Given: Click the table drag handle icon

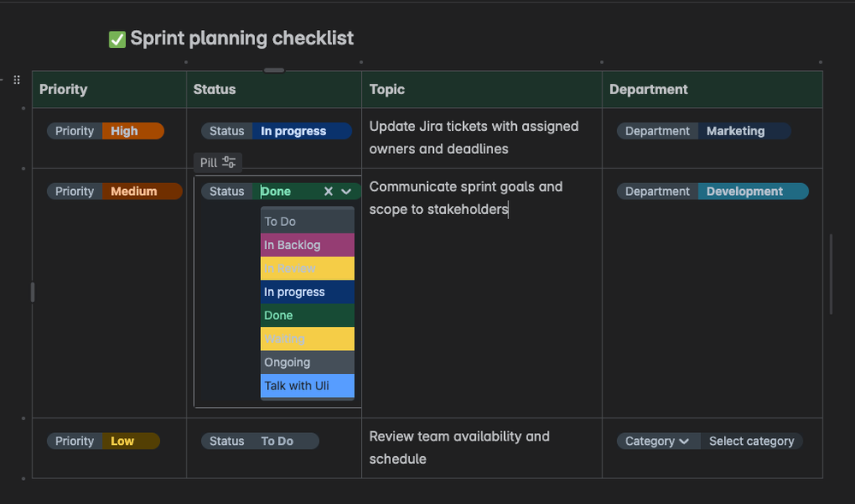Looking at the screenshot, I should coord(16,80).
